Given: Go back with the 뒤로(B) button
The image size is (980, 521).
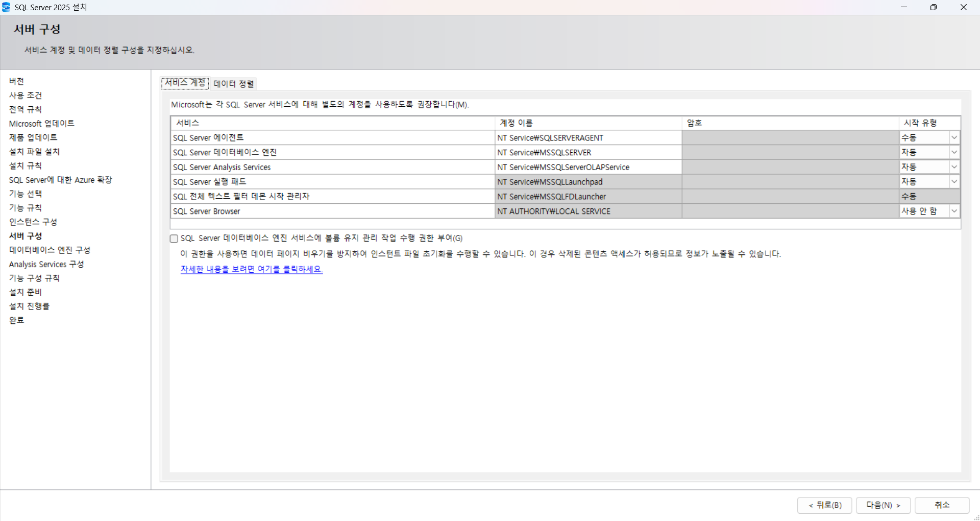Looking at the screenshot, I should tap(824, 505).
